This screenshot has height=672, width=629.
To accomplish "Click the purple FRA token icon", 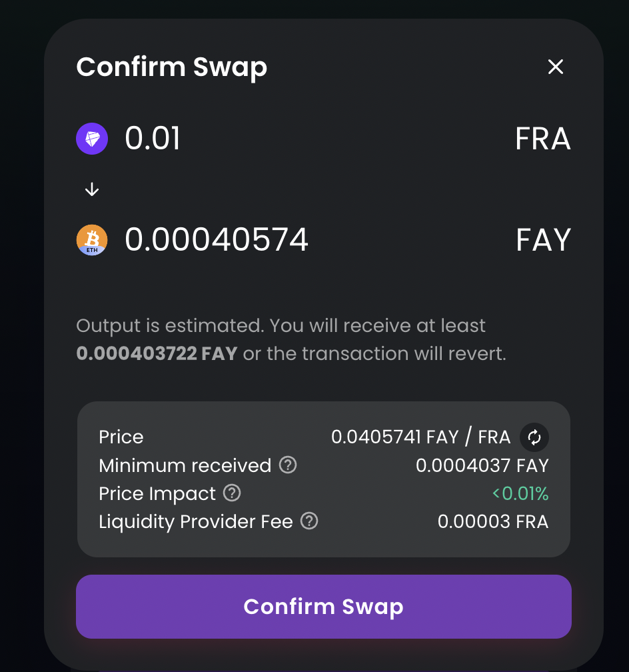I will point(92,139).
